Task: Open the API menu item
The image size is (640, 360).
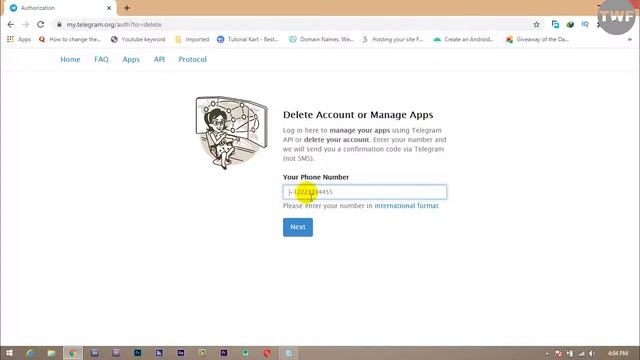Action: pos(159,59)
